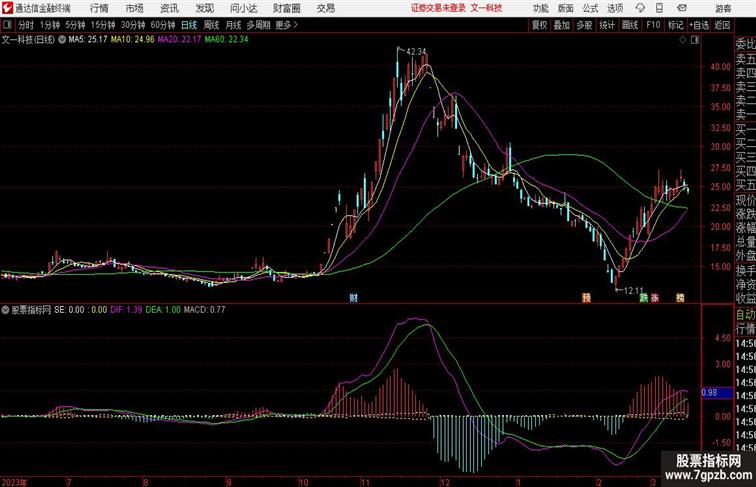Screen dimensions: 756x487
Task: Click the 2023年 date axis label
Action: [14, 482]
